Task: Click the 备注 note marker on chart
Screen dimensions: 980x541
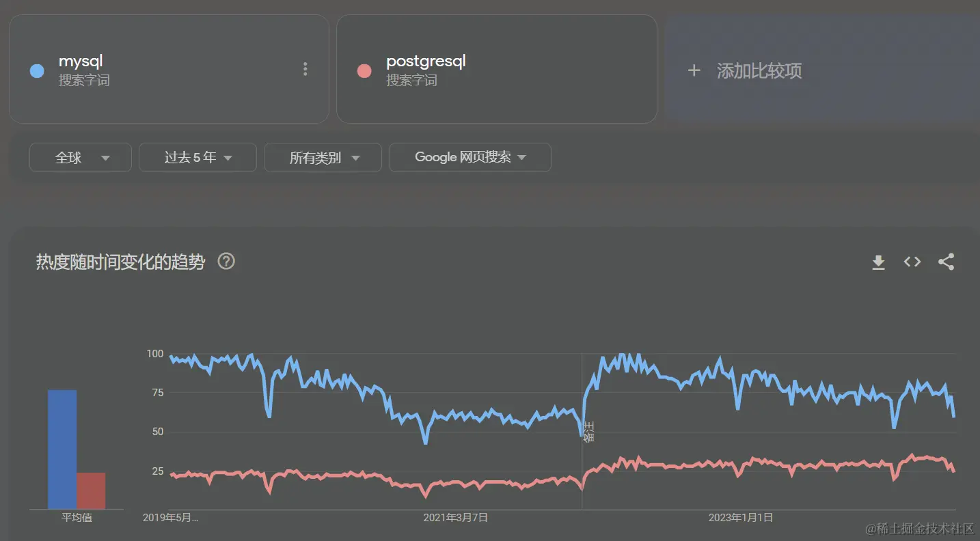Action: pos(588,432)
